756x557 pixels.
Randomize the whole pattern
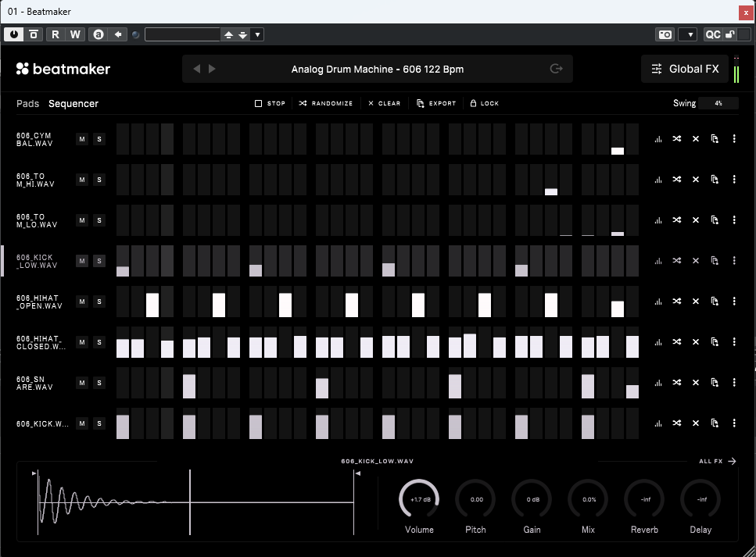tap(326, 103)
